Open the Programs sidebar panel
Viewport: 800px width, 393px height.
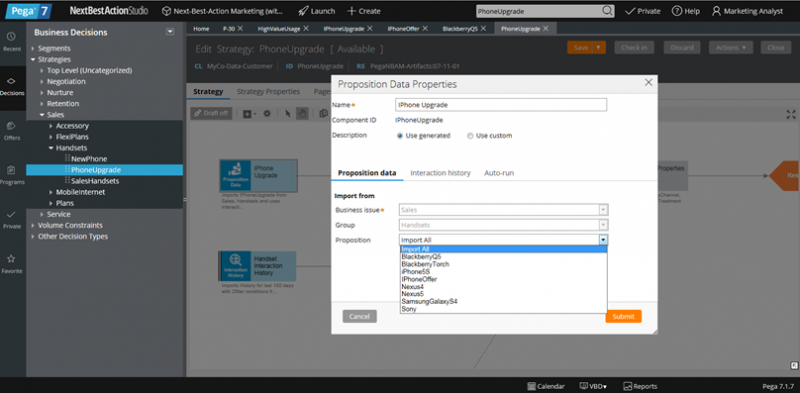pyautogui.click(x=12, y=175)
